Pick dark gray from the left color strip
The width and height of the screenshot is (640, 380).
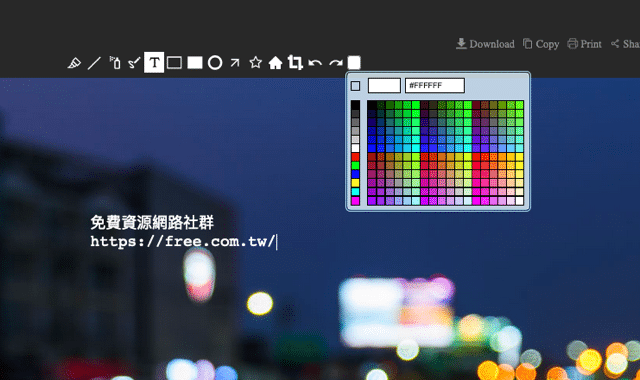tap(356, 114)
